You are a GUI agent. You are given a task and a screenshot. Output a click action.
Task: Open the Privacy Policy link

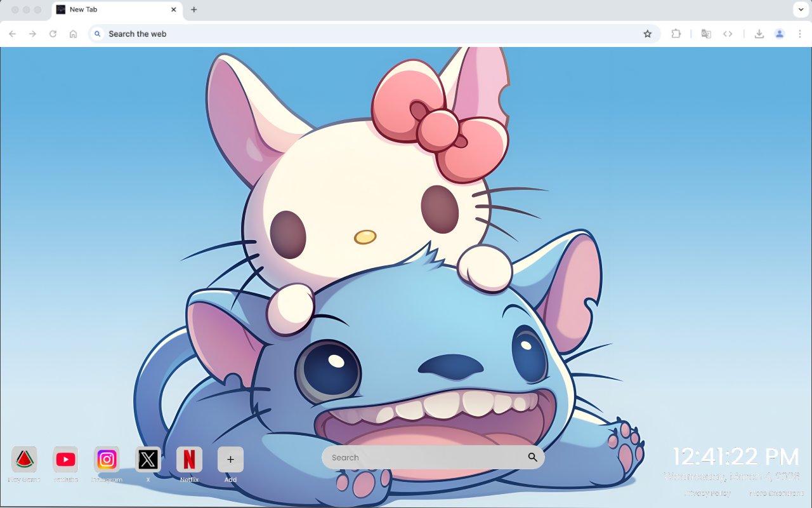pyautogui.click(x=707, y=493)
